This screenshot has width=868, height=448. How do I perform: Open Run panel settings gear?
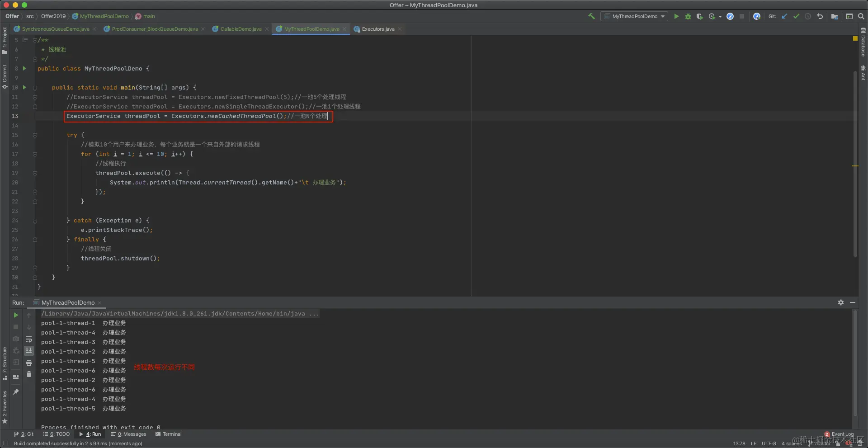[x=841, y=302]
